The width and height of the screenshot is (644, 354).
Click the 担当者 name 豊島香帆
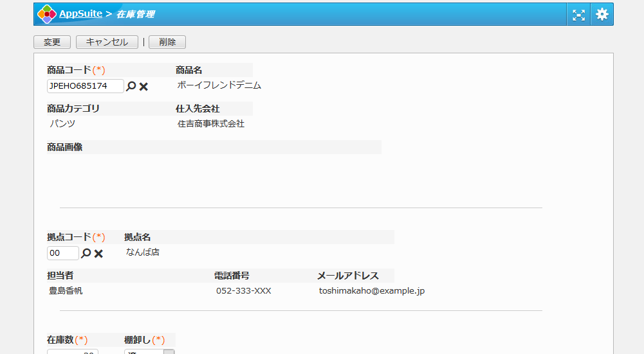pos(66,291)
